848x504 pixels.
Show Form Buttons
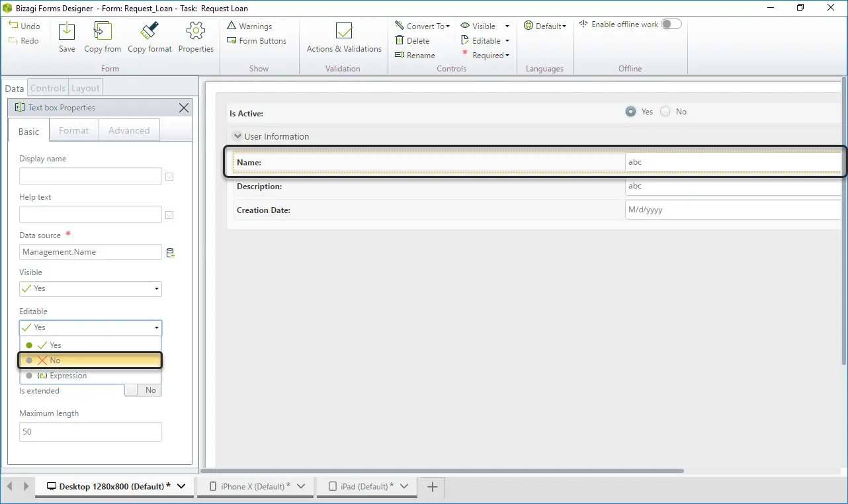[257, 40]
